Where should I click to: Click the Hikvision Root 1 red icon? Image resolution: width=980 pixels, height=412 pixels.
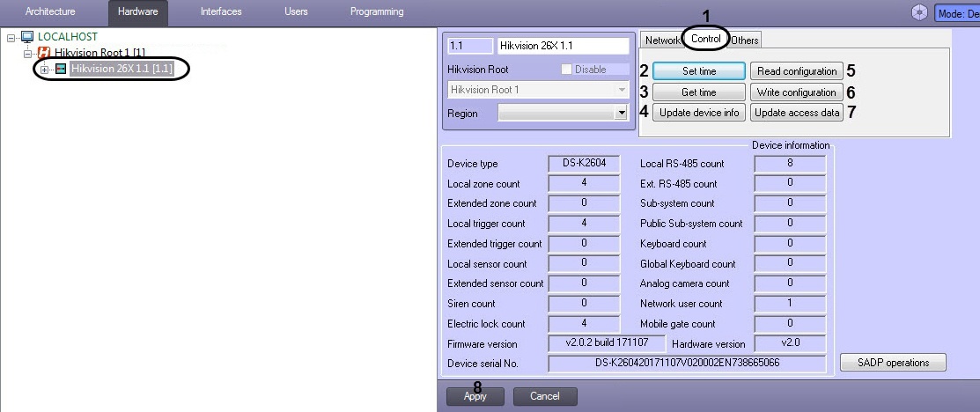(44, 53)
